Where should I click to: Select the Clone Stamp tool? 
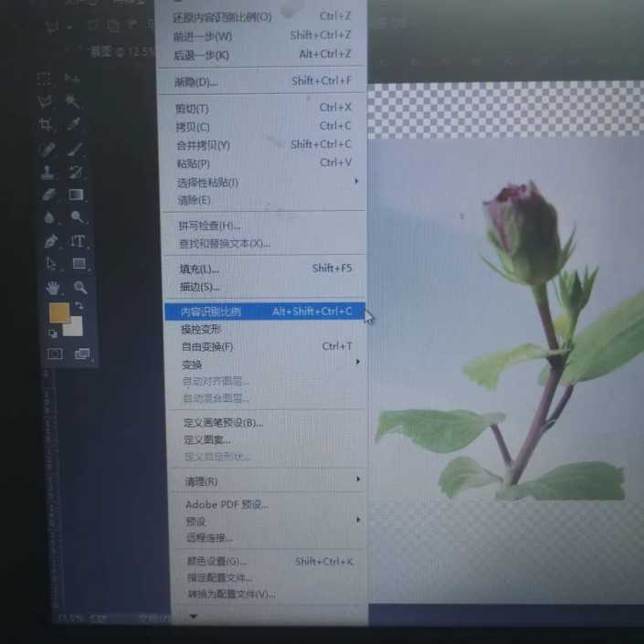[48, 172]
